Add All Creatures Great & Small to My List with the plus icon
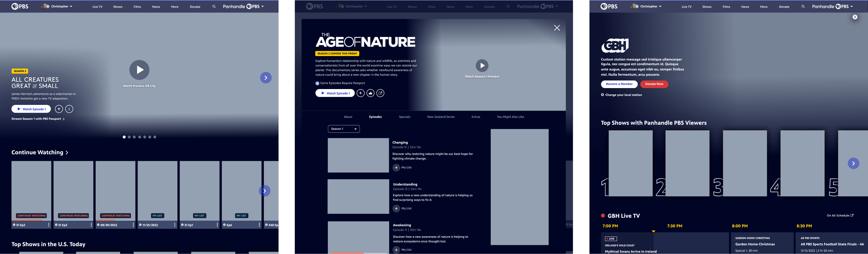Viewport: 868px width, 254px height. click(x=59, y=109)
